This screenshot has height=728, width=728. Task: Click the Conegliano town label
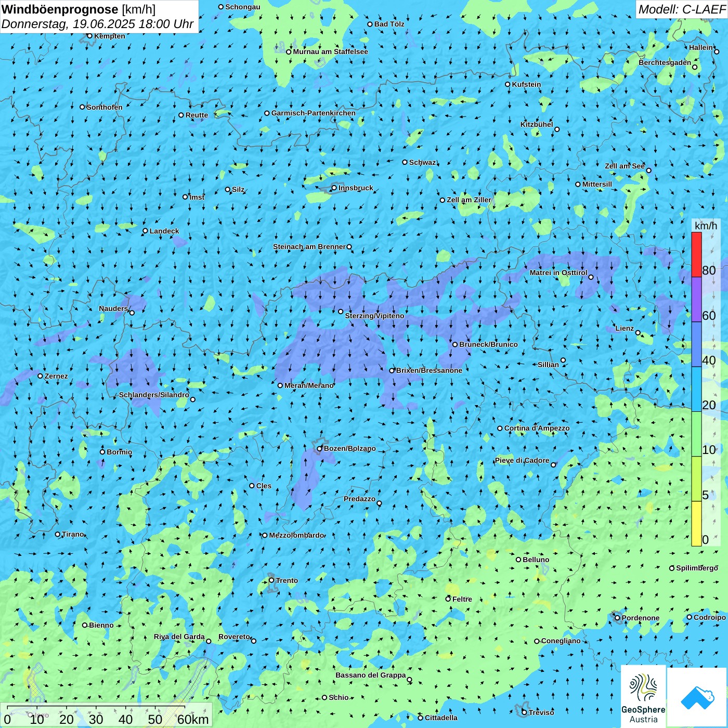click(x=561, y=641)
